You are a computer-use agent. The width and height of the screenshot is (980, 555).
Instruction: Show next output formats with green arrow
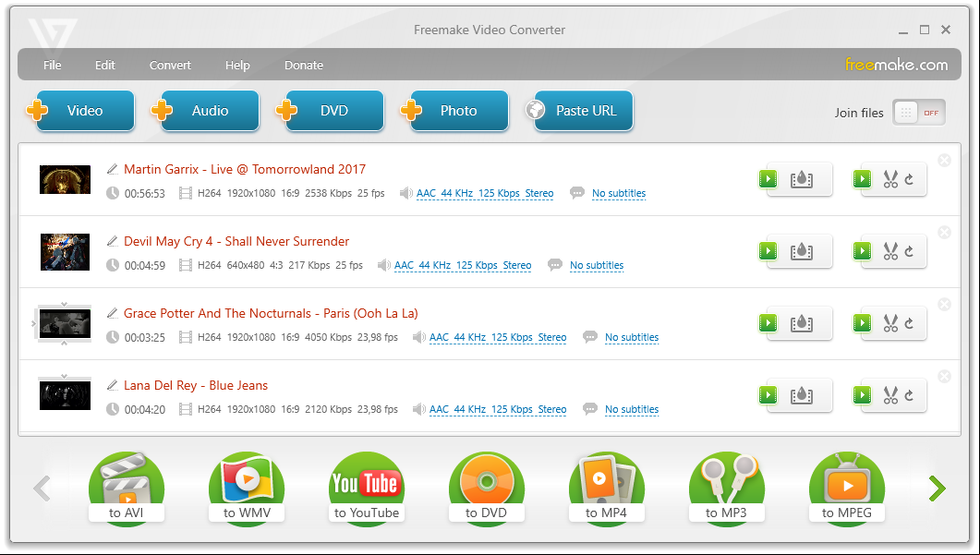pos(937,489)
